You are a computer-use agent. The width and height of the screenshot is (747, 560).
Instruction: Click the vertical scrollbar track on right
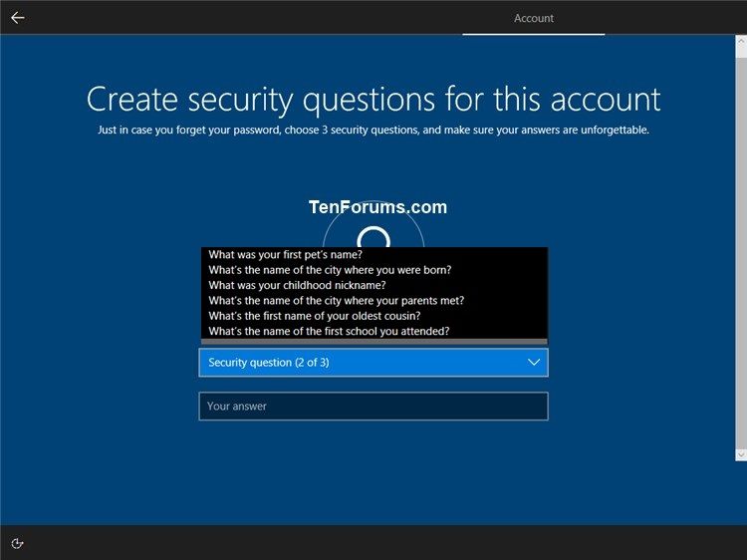click(740, 249)
